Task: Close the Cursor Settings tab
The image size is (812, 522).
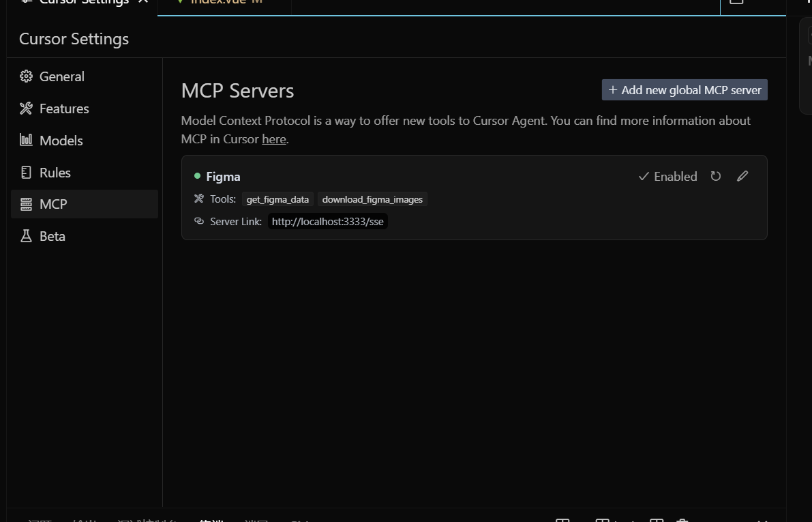Action: [143, 1]
